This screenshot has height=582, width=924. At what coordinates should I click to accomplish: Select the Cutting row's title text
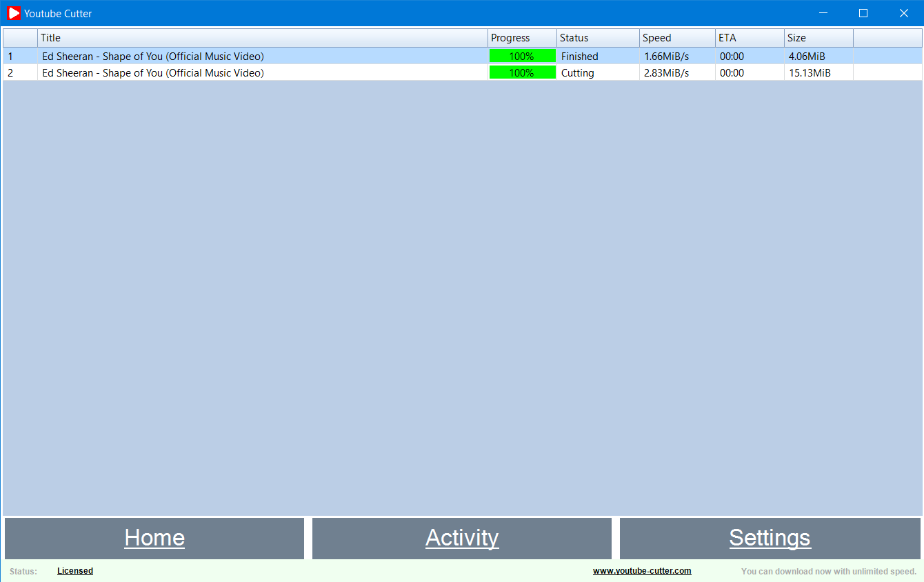tap(153, 73)
